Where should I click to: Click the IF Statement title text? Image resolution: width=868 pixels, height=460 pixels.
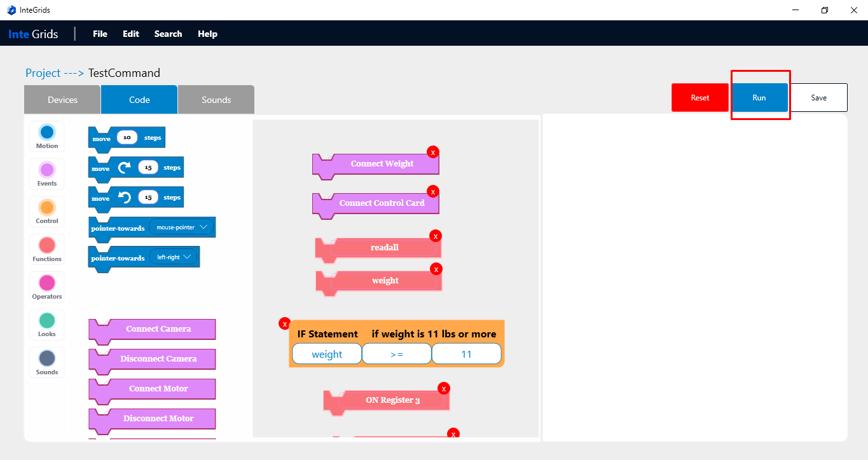(327, 334)
